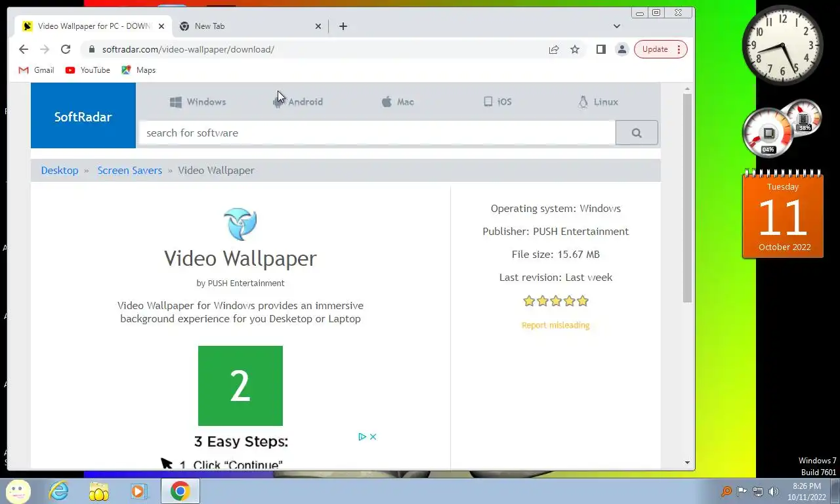Viewport: 840px width, 504px height.
Task: Open the Gmail bookmark
Action: coord(36,70)
